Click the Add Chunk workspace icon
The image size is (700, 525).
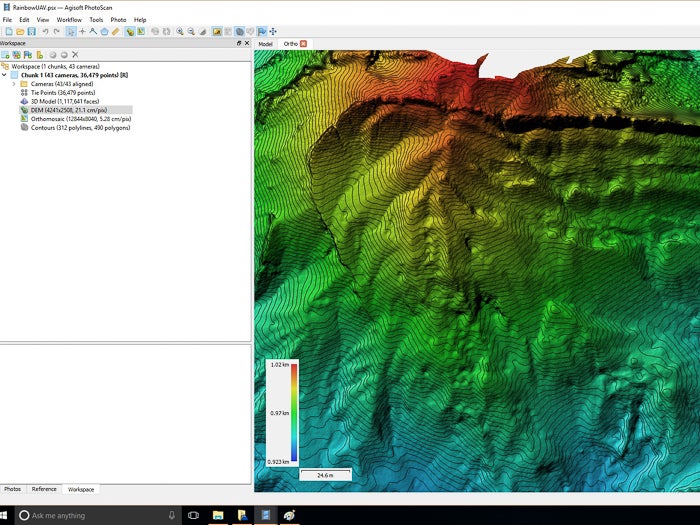(5, 55)
